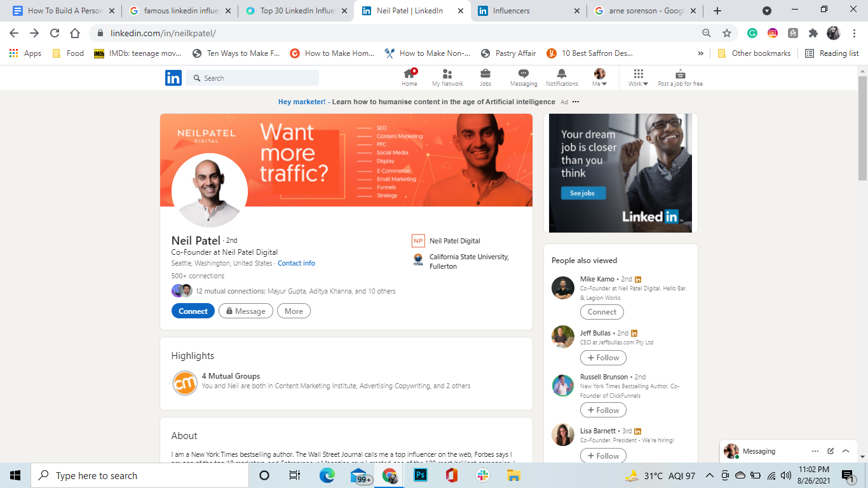Viewport: 868px width, 488px height.
Task: Open the Extensions puzzle icon
Action: 813,33
